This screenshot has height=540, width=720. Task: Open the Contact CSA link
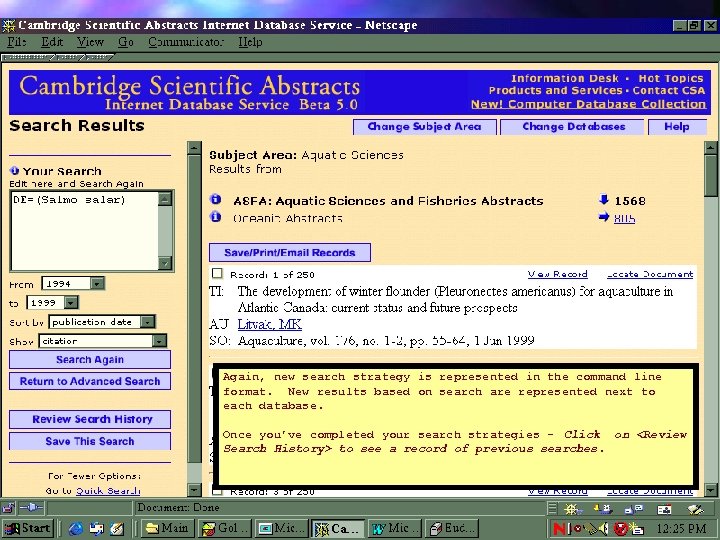pos(669,90)
